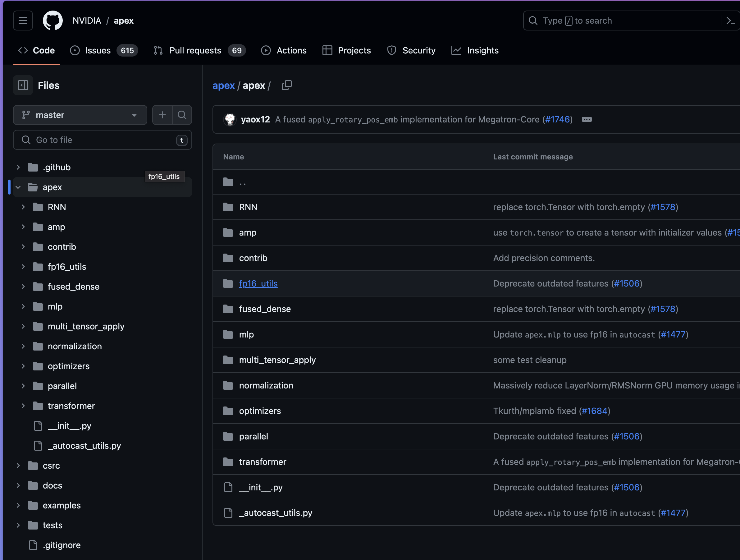Expand the multi_tensor_apply chevron in the tree
Image resolution: width=740 pixels, height=560 pixels.
click(x=23, y=326)
